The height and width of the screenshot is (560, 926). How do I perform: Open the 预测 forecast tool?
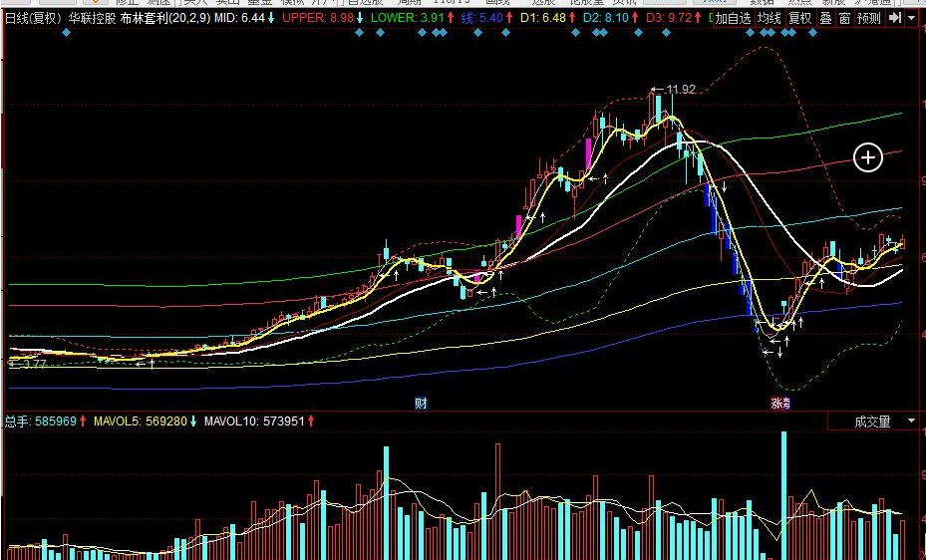coord(869,18)
